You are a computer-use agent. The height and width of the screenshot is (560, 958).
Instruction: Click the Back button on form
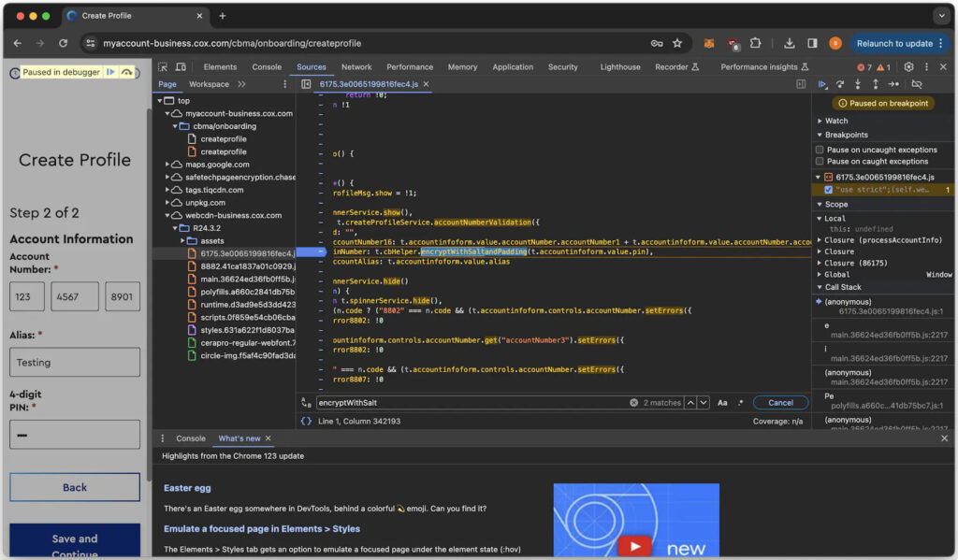click(75, 487)
